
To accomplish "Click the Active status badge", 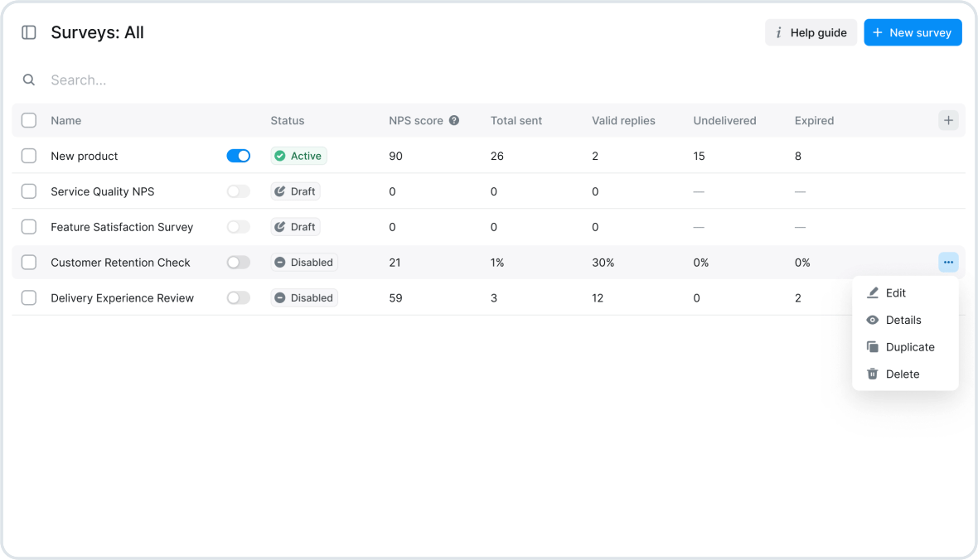I will [298, 156].
